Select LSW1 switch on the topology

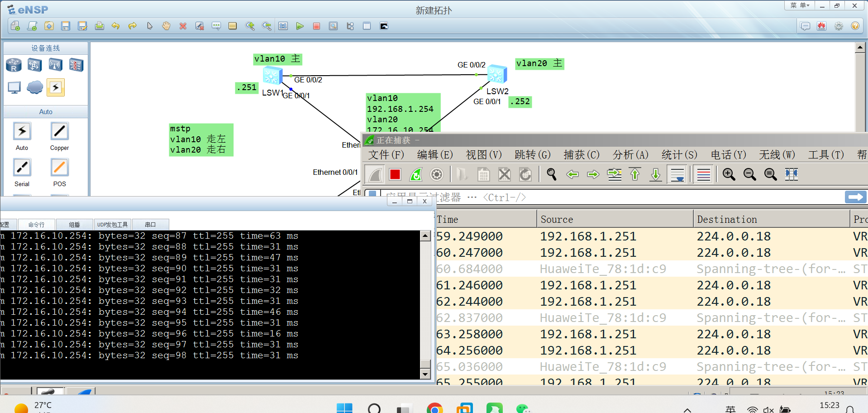pos(273,76)
